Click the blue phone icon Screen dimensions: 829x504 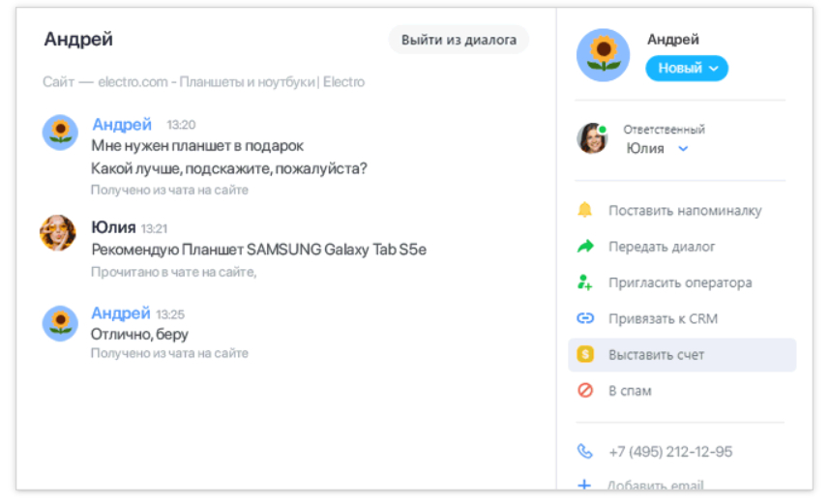click(x=584, y=451)
